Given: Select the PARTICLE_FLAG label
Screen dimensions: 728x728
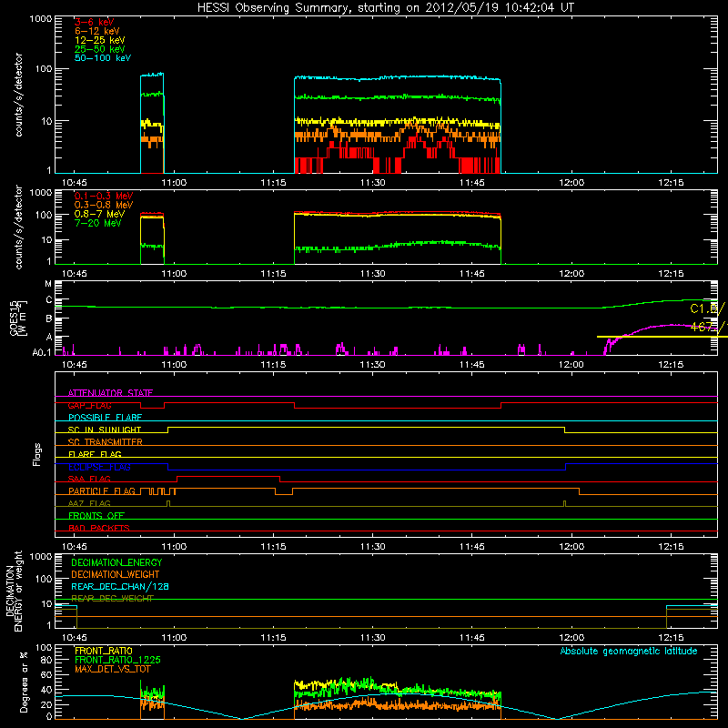Looking at the screenshot, I should tap(102, 490).
